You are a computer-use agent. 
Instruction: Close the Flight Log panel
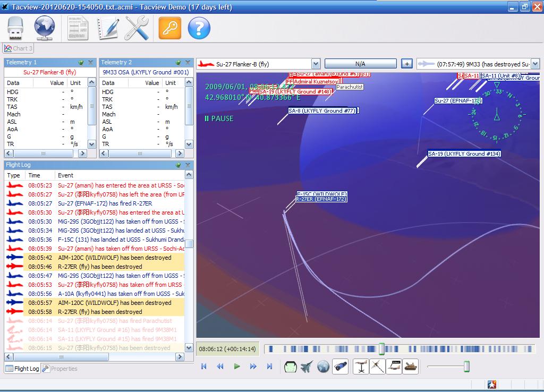188,165
